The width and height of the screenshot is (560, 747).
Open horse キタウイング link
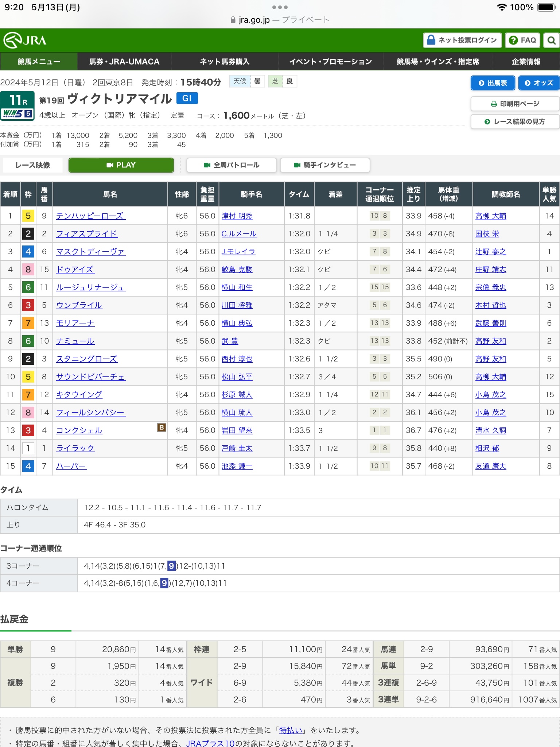point(79,395)
